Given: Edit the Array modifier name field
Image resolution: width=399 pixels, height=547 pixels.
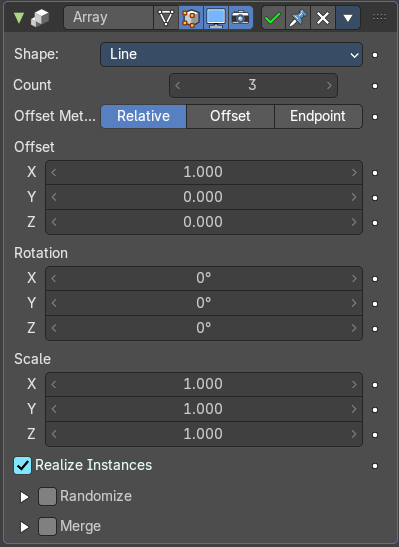Looking at the screenshot, I should click(108, 17).
